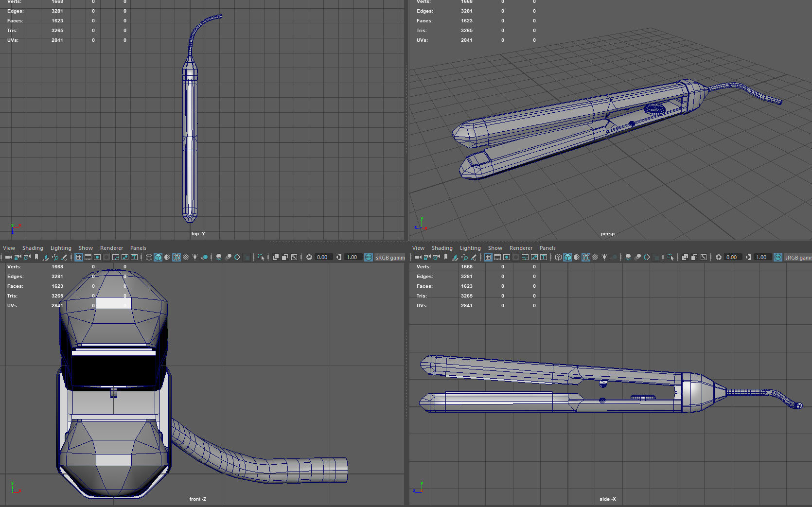Open View menu of side view panel
The height and width of the screenshot is (507, 812).
418,248
